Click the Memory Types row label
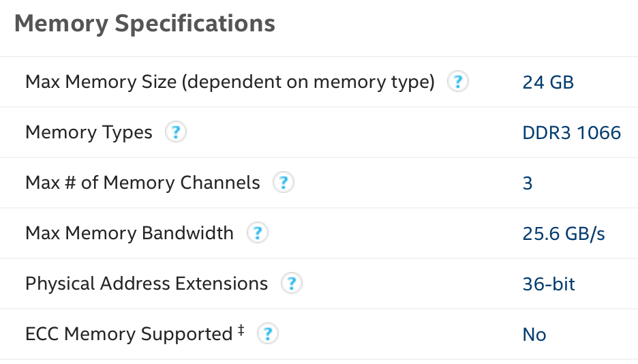 [89, 132]
